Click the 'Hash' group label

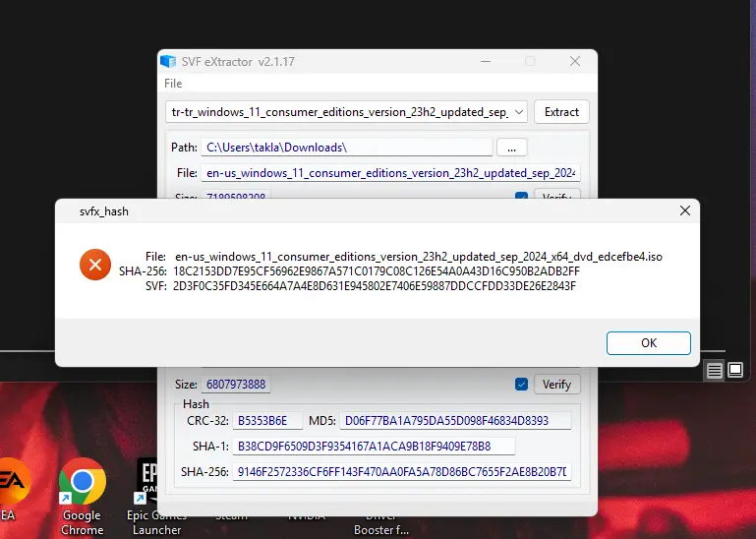point(196,404)
